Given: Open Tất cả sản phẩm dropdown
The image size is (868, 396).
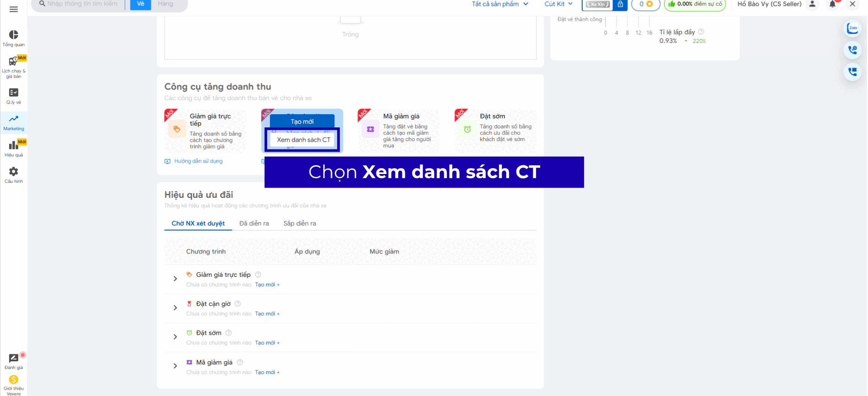Looking at the screenshot, I should 500,4.
